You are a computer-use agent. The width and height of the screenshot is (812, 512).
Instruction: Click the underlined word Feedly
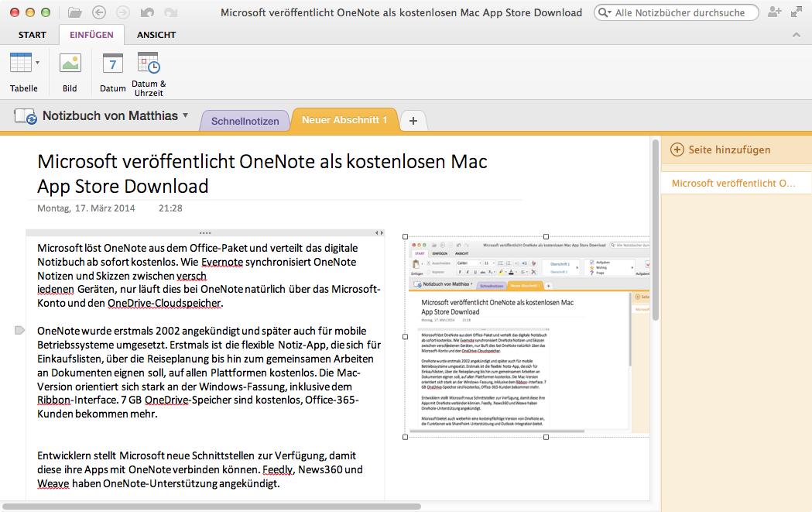coord(278,469)
